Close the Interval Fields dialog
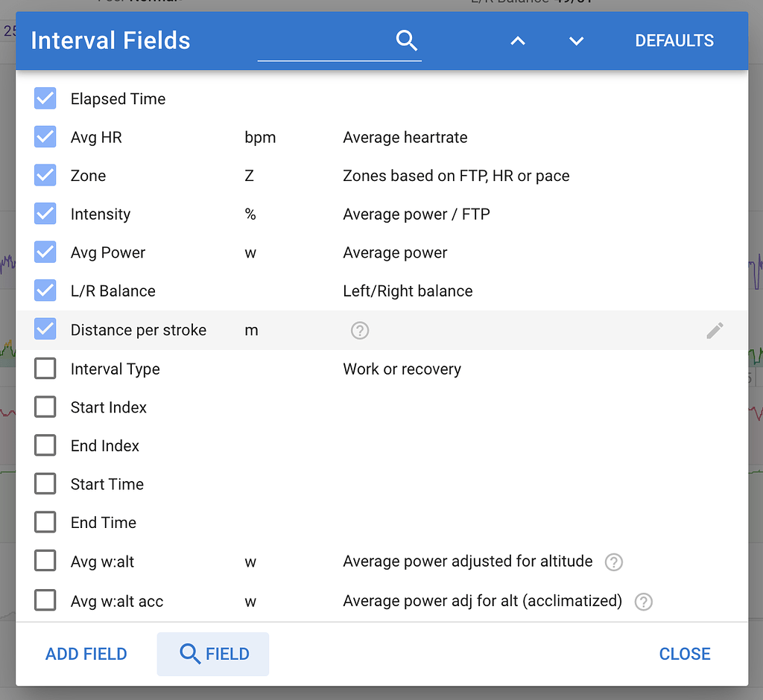 pyautogui.click(x=684, y=654)
